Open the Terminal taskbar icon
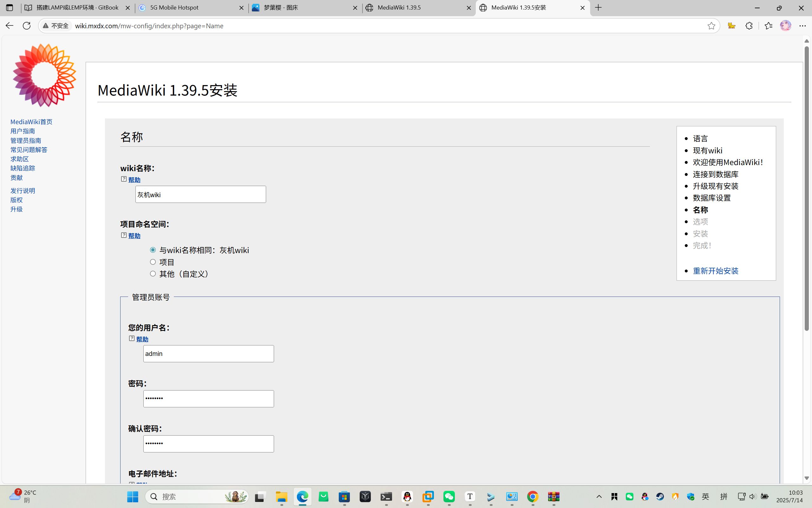Screen dimensions: 812x508 coord(386,497)
